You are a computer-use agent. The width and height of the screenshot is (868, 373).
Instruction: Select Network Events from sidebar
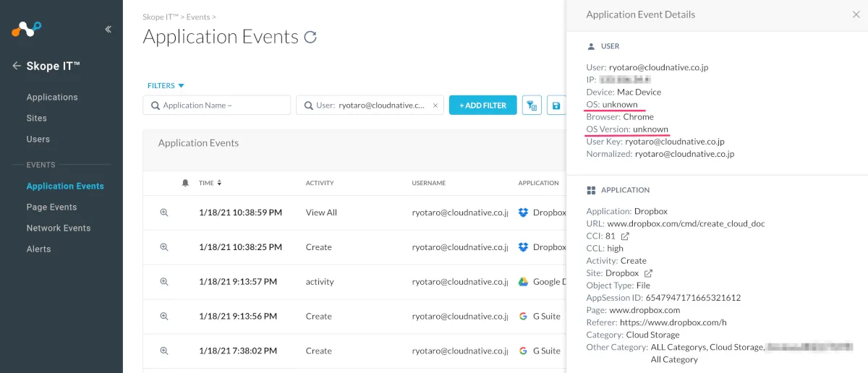(58, 228)
